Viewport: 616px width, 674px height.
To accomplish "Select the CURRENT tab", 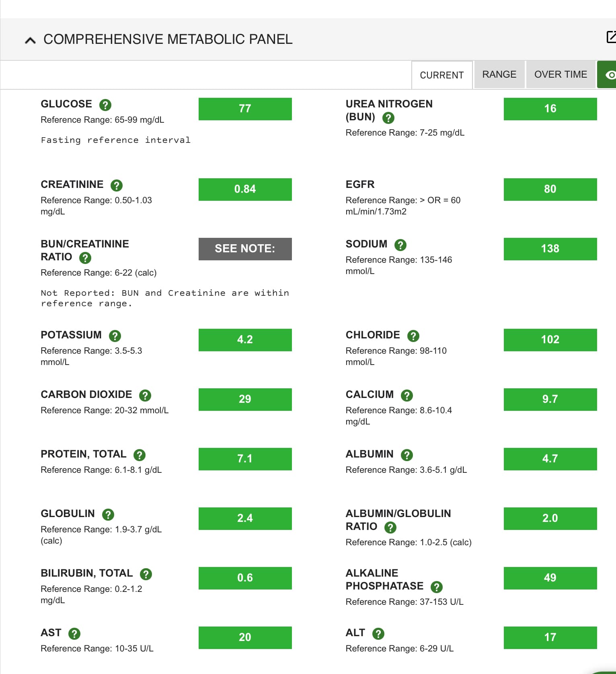I will coord(441,75).
